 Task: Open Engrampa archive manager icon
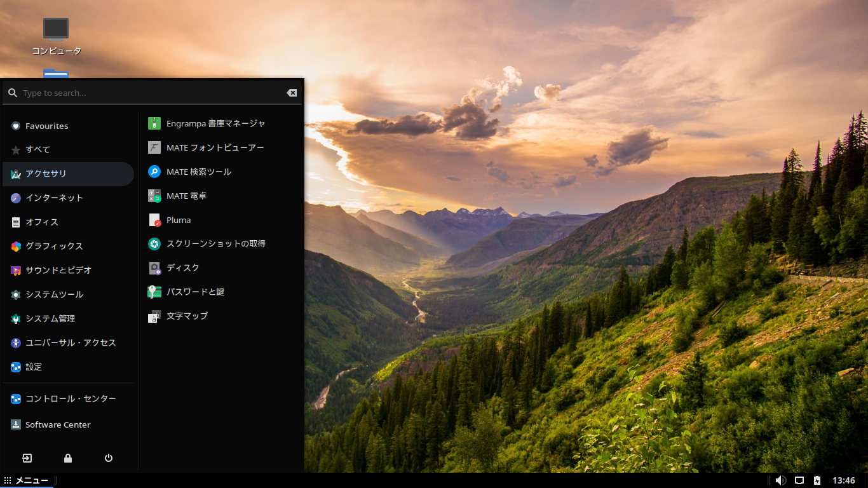pos(154,123)
